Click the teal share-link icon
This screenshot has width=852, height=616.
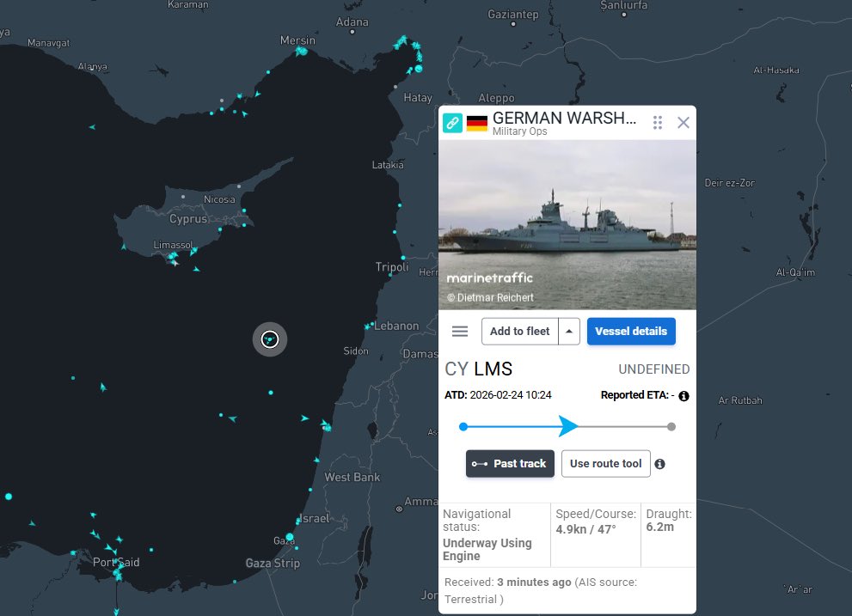(453, 122)
